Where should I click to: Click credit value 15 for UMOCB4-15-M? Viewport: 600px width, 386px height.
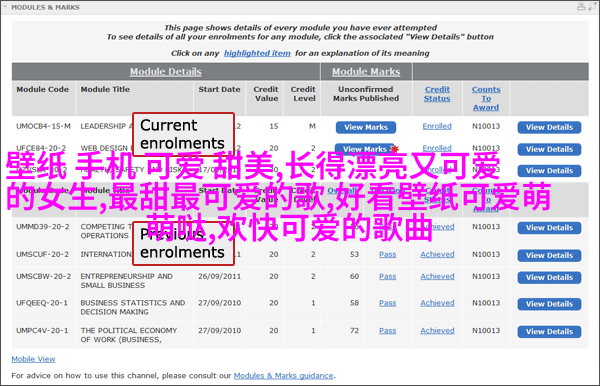[274, 126]
